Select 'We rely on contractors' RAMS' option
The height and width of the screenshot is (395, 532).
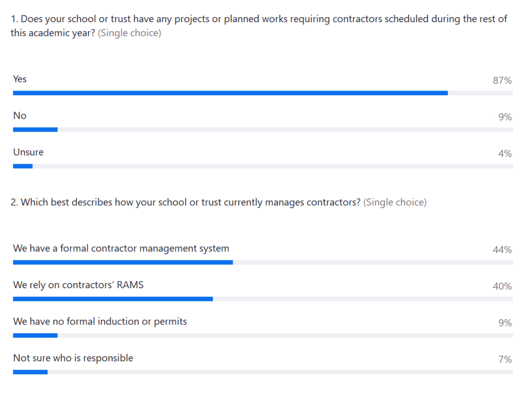78,285
